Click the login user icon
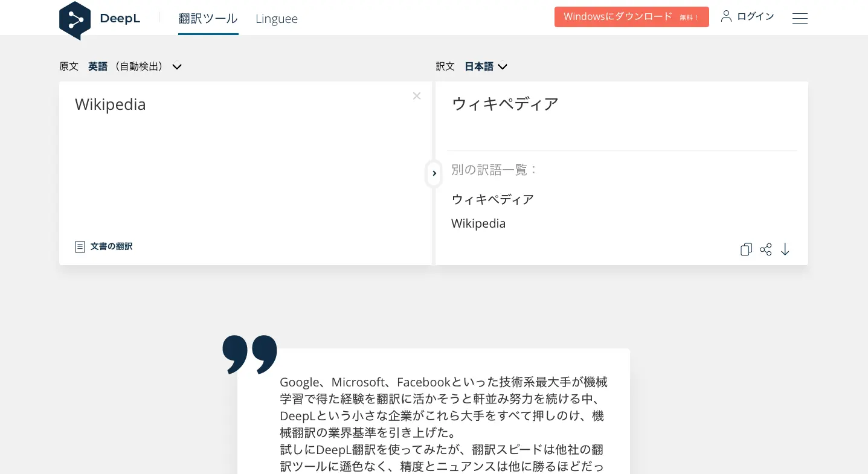 [x=726, y=16]
